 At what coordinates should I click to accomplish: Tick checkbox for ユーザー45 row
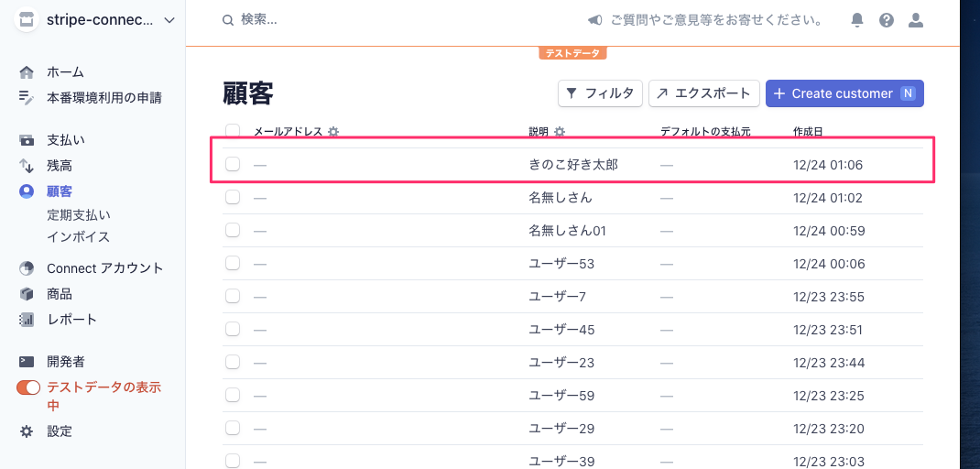click(x=233, y=329)
